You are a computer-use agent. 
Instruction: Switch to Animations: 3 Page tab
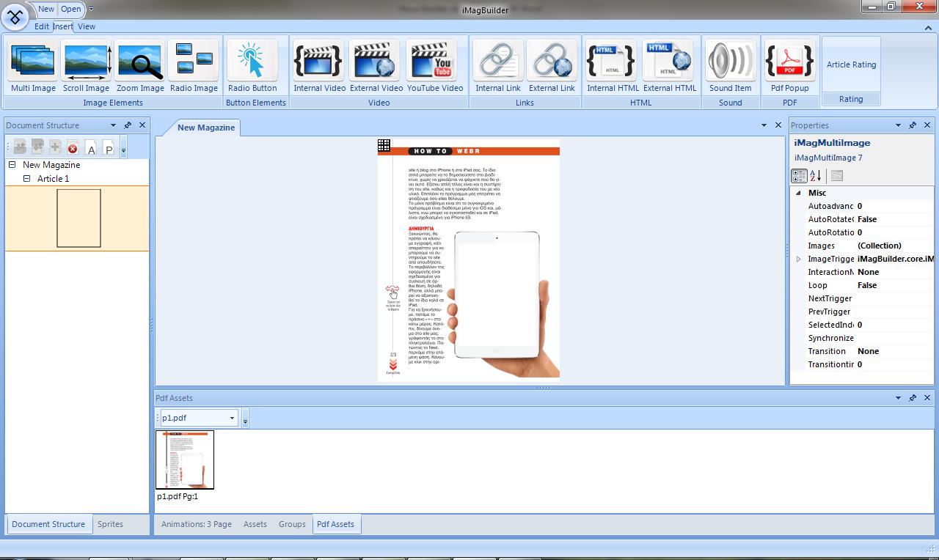click(x=197, y=524)
